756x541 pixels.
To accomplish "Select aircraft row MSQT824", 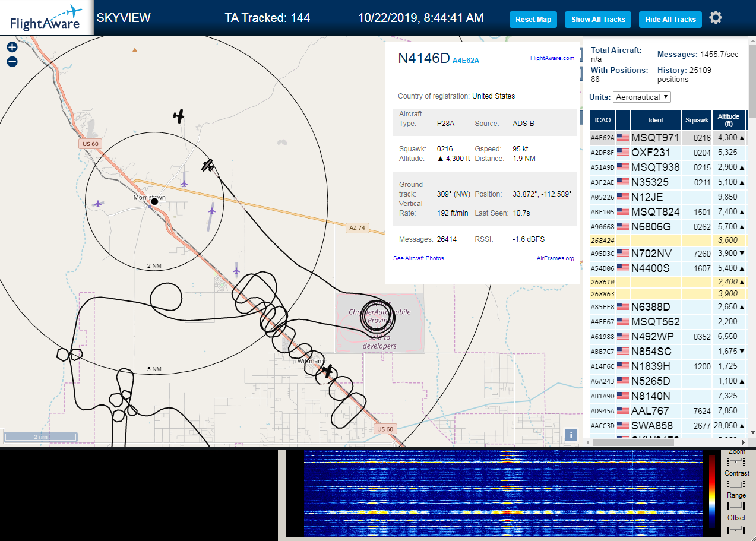I will [668, 212].
